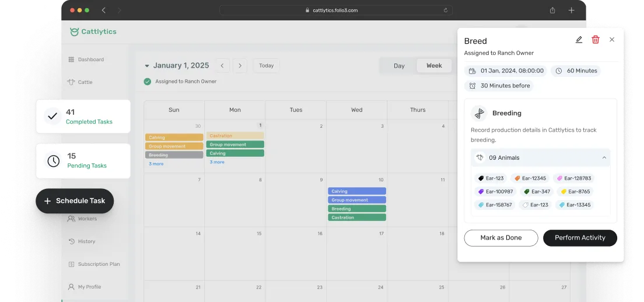Image resolution: width=644 pixels, height=302 pixels.
Task: Open a new browser tab with plus icon
Action: tap(571, 10)
